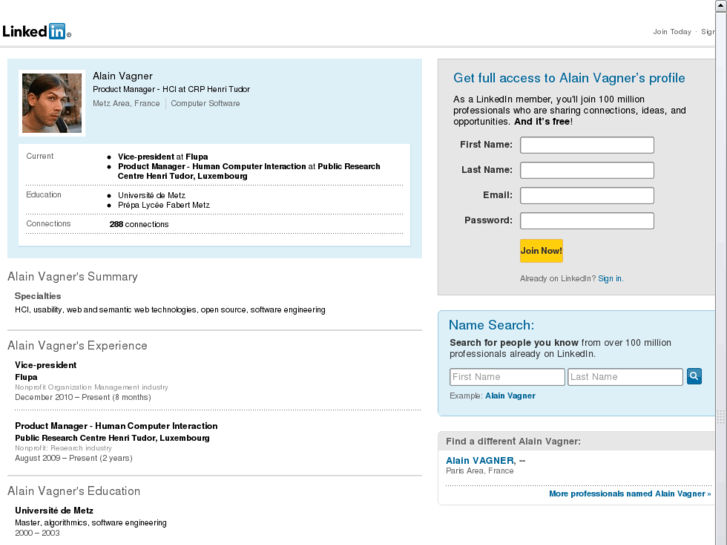Click the LinkedIn logo
The image size is (727, 545).
[35, 31]
